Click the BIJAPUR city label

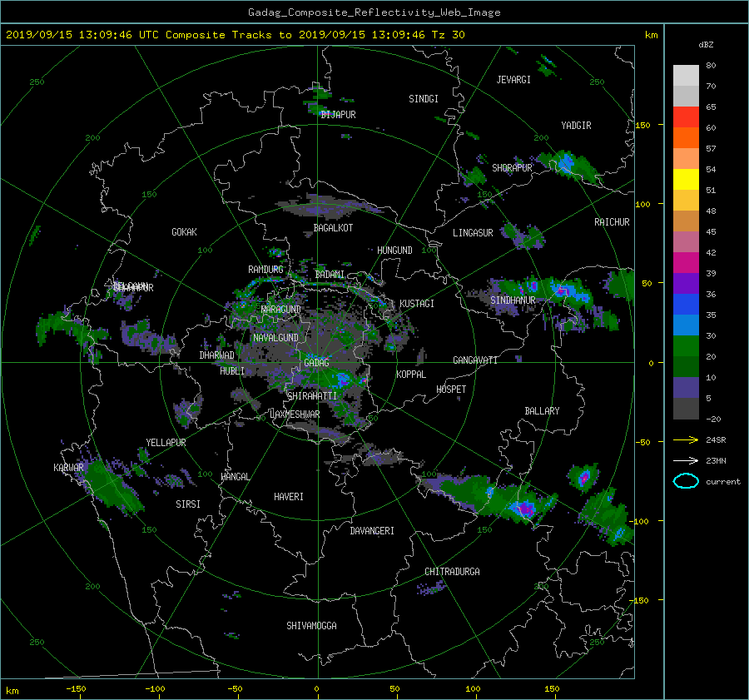(338, 115)
